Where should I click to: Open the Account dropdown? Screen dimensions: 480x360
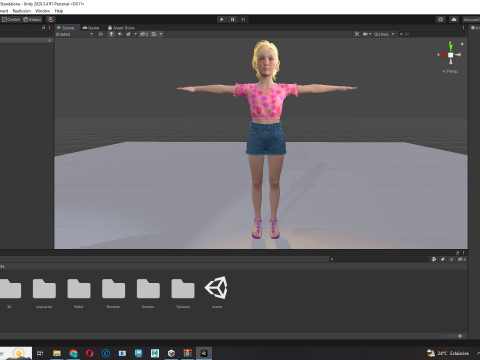471,19
